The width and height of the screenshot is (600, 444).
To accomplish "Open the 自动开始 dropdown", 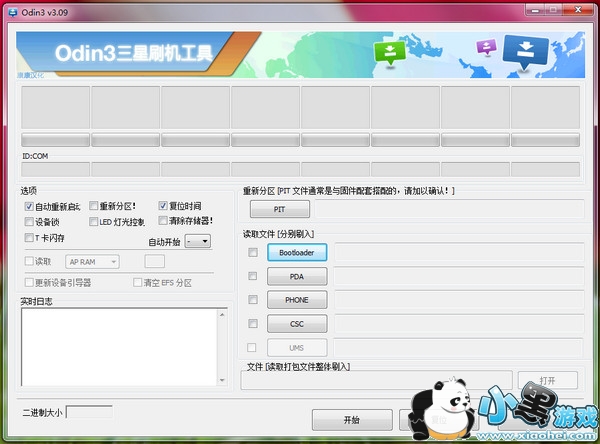I will click(x=197, y=241).
